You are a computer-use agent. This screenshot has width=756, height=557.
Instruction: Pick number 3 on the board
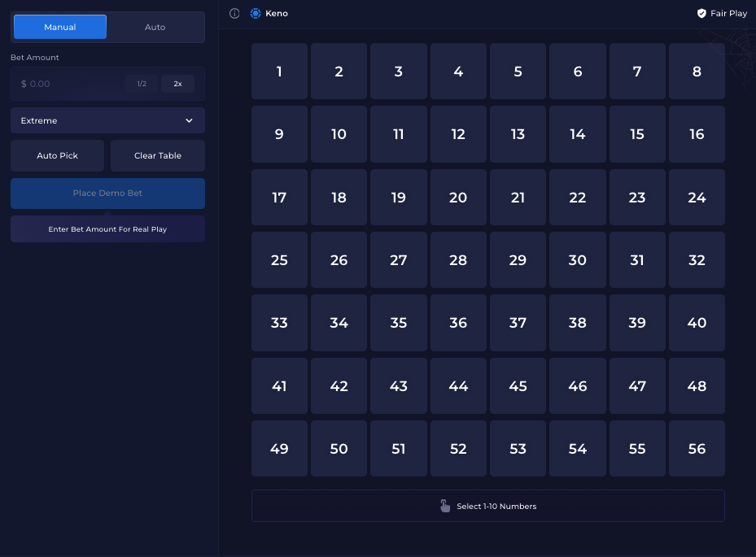[398, 72]
